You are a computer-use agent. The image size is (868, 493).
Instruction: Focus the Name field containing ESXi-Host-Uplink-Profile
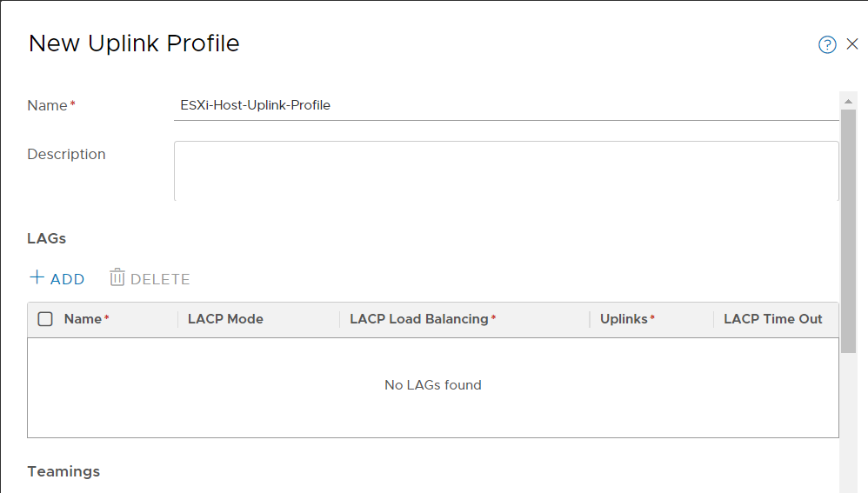coord(506,105)
